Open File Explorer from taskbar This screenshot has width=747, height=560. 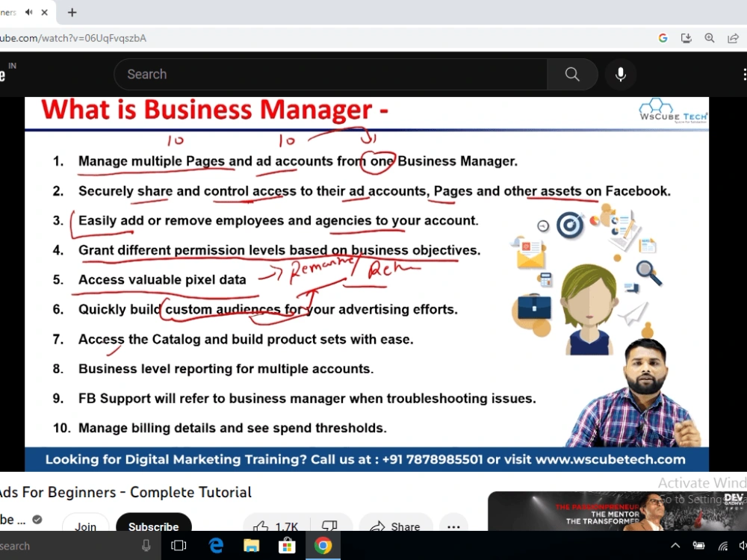coord(251,546)
